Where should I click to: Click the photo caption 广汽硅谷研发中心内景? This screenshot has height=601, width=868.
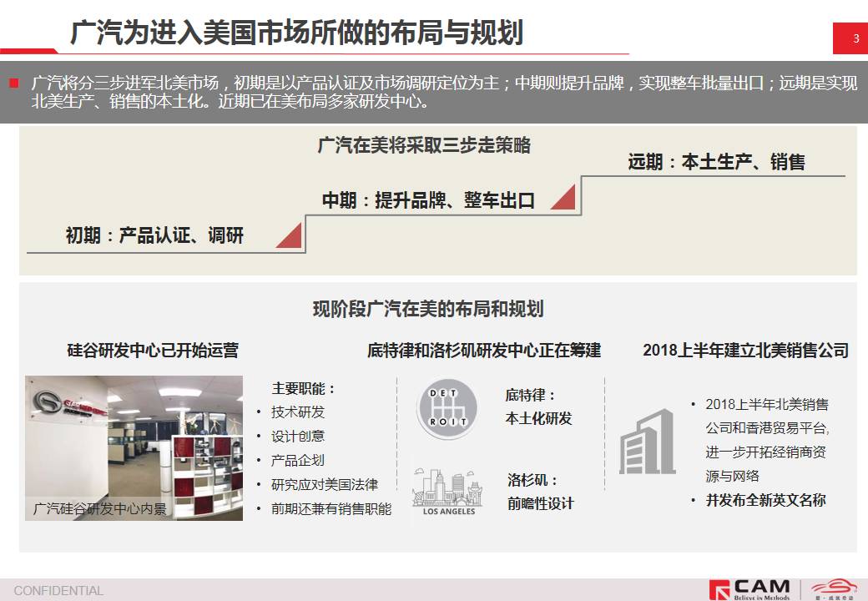99,508
